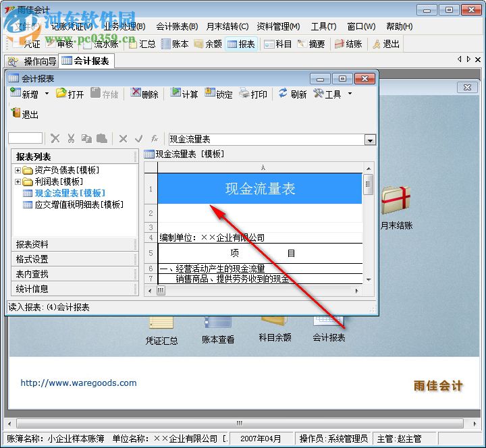Click 锁定 lock icon
Image resolution: width=486 pixels, height=448 pixels.
(219, 94)
